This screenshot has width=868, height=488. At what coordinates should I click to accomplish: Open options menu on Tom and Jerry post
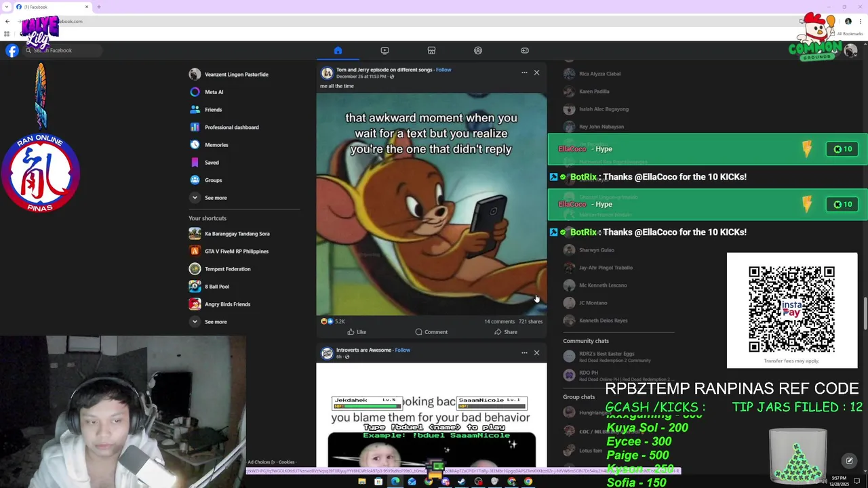tap(524, 73)
